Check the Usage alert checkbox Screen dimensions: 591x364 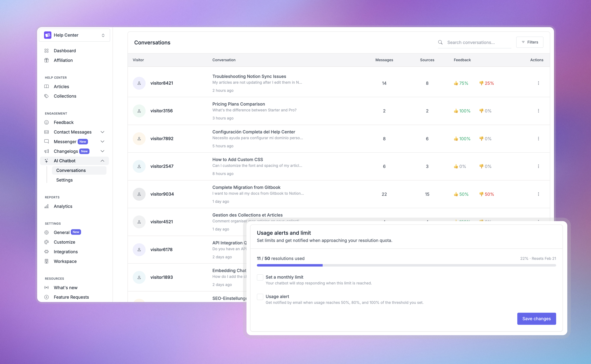260,297
